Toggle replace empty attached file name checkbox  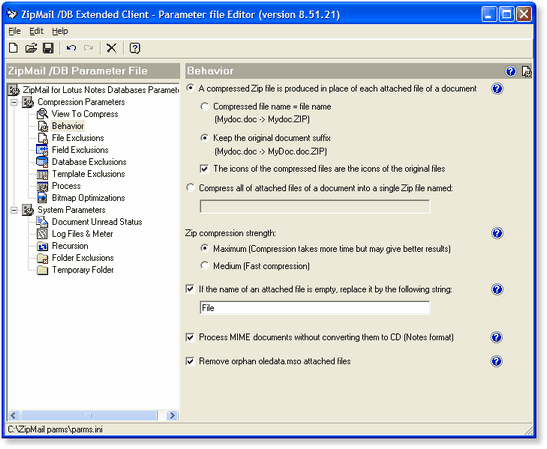[x=190, y=289]
